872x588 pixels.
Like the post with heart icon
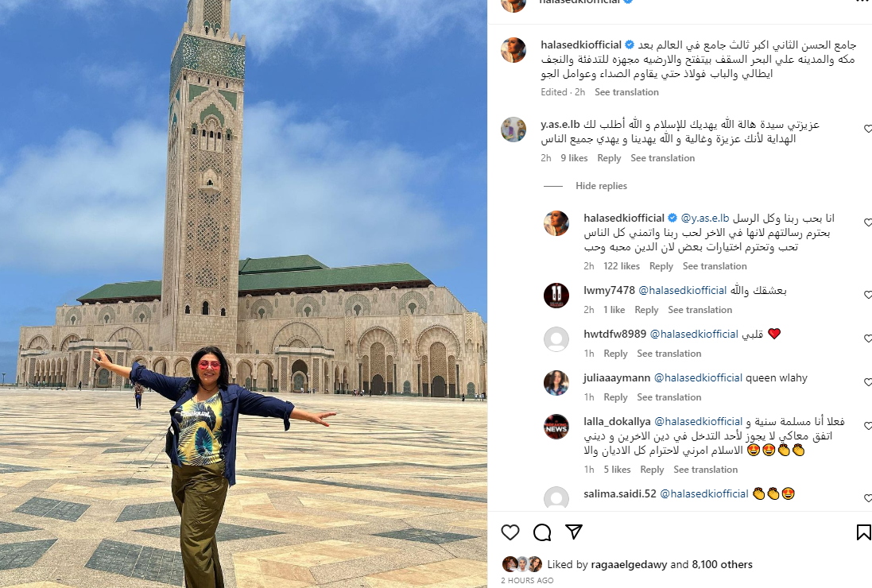[510, 532]
